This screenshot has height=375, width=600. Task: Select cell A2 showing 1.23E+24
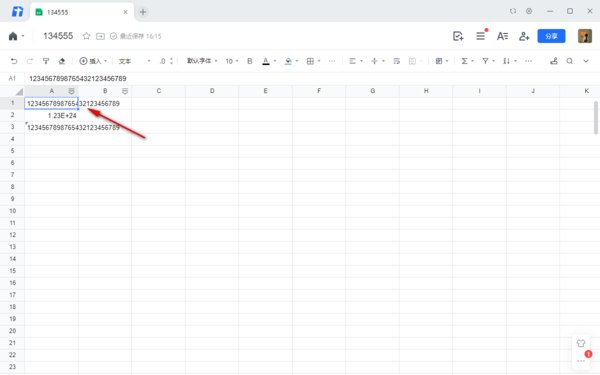pyautogui.click(x=52, y=116)
